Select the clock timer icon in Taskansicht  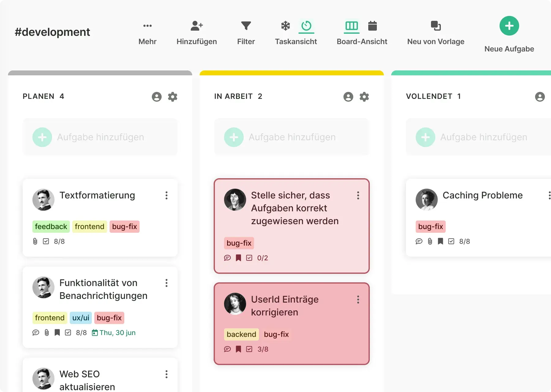pyautogui.click(x=306, y=26)
